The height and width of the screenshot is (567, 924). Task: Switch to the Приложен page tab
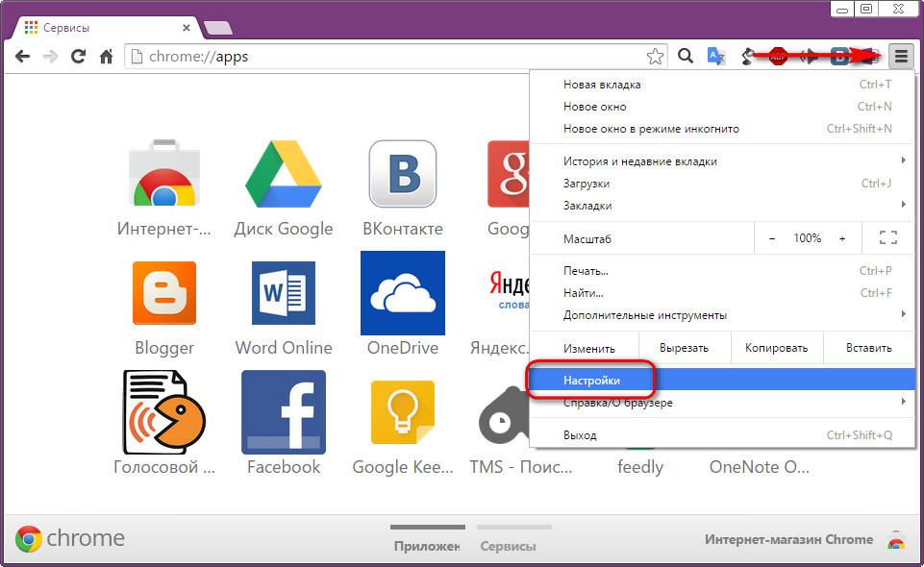coord(427,539)
